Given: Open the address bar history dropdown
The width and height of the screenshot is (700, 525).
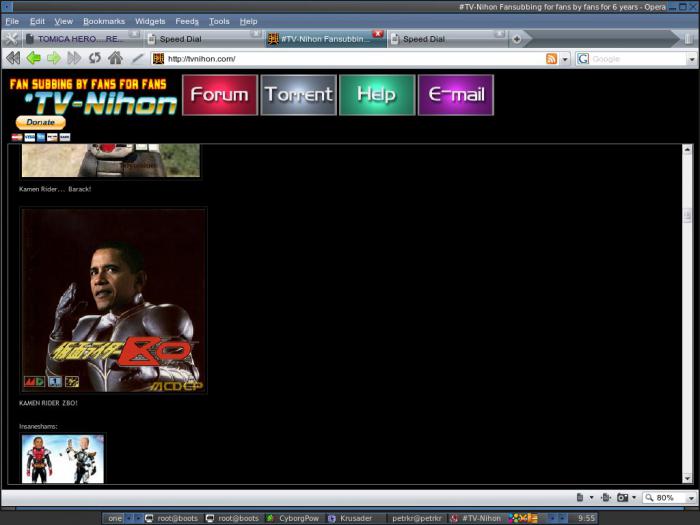Looking at the screenshot, I should (x=565, y=59).
